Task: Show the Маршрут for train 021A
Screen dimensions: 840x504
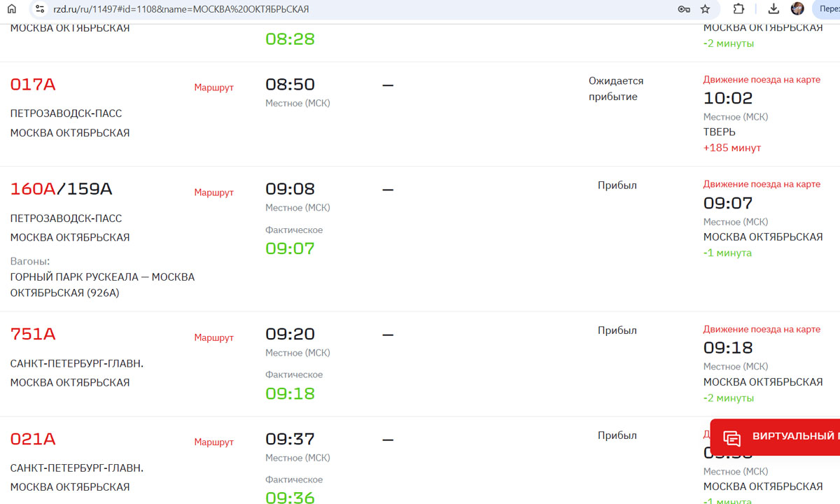Action: coord(213,442)
